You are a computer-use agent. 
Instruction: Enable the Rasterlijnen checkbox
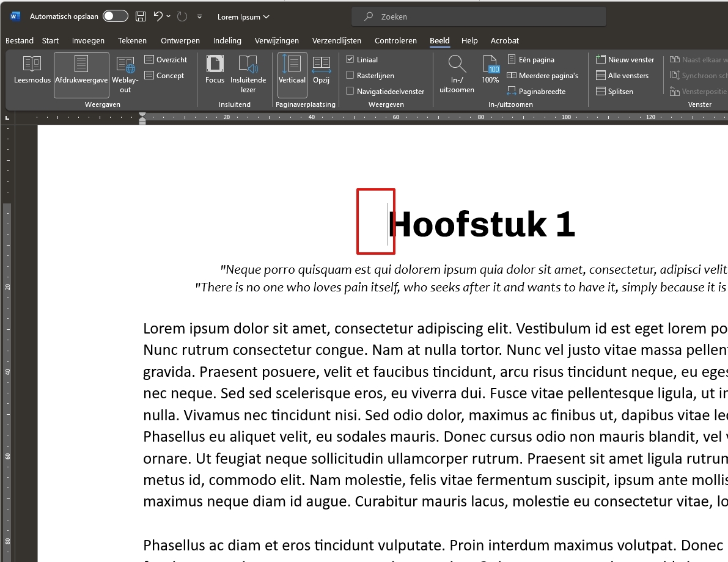tap(350, 76)
